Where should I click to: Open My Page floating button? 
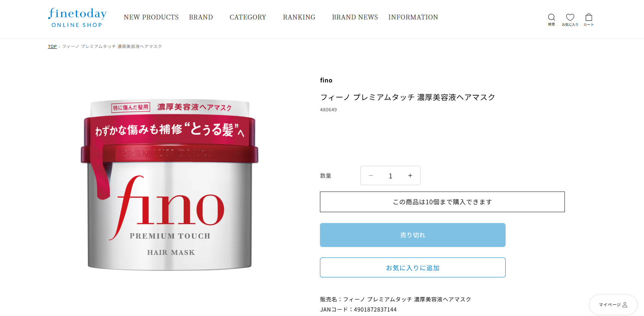(613, 305)
